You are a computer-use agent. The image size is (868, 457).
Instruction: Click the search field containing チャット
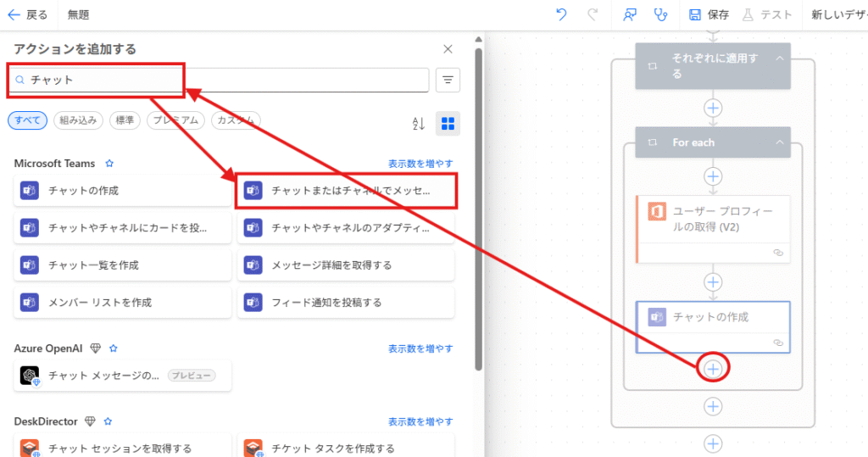(219, 80)
